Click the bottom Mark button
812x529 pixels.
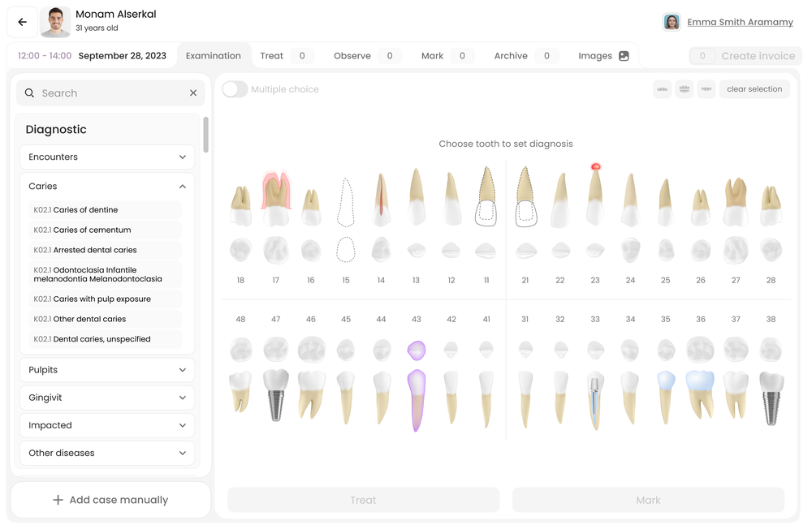[x=648, y=500]
